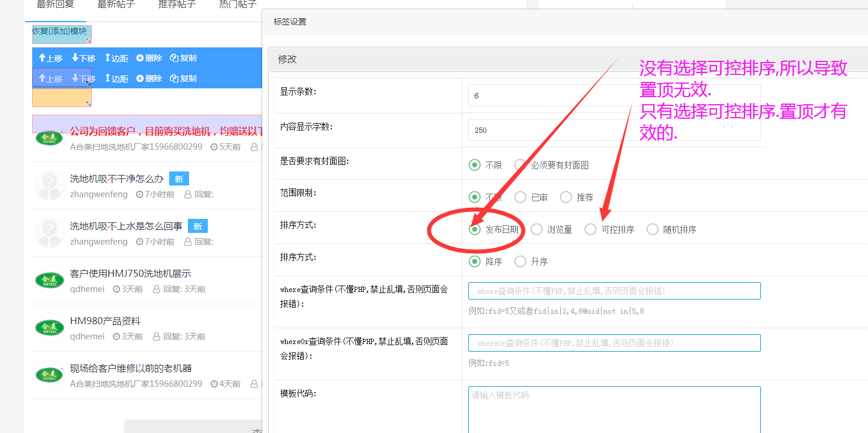Click 边距 icon in the upper toolbar row

click(108, 58)
